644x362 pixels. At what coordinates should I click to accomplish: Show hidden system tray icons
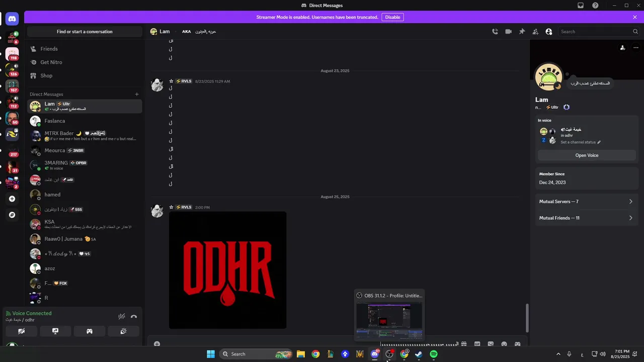[558, 354]
